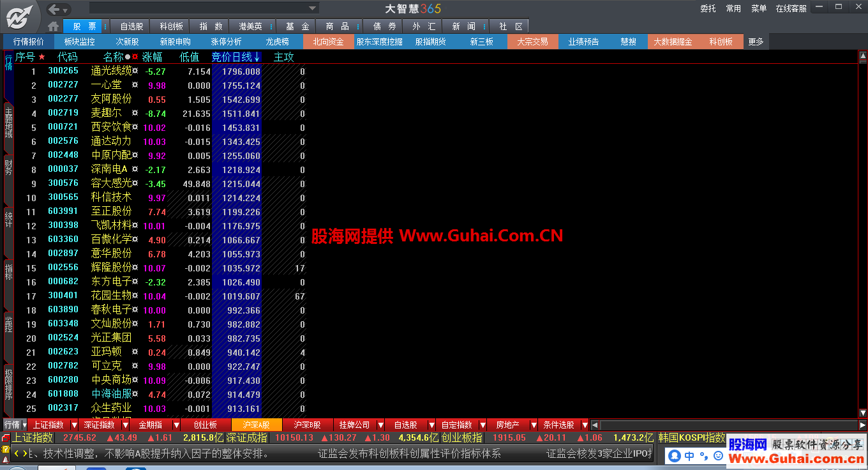Select the 自选股 top menu tab
Image resolution: width=868 pixels, height=470 pixels.
tap(131, 26)
